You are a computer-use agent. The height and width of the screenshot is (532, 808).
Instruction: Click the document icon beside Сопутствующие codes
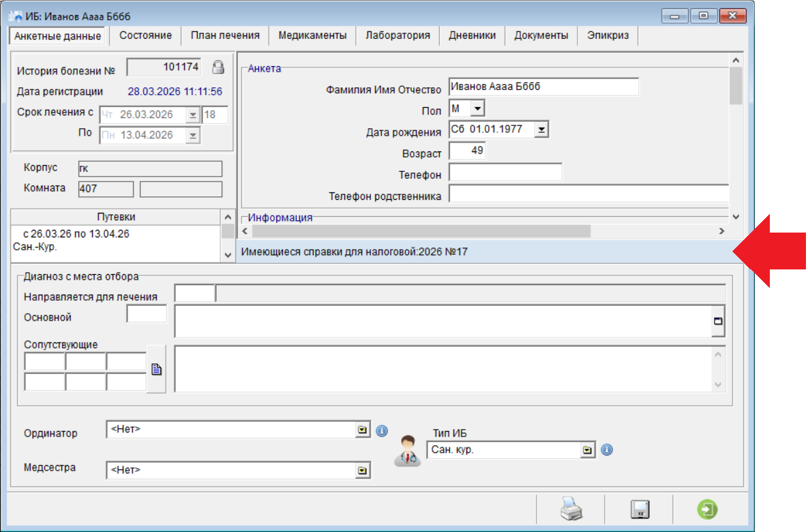pos(157,369)
